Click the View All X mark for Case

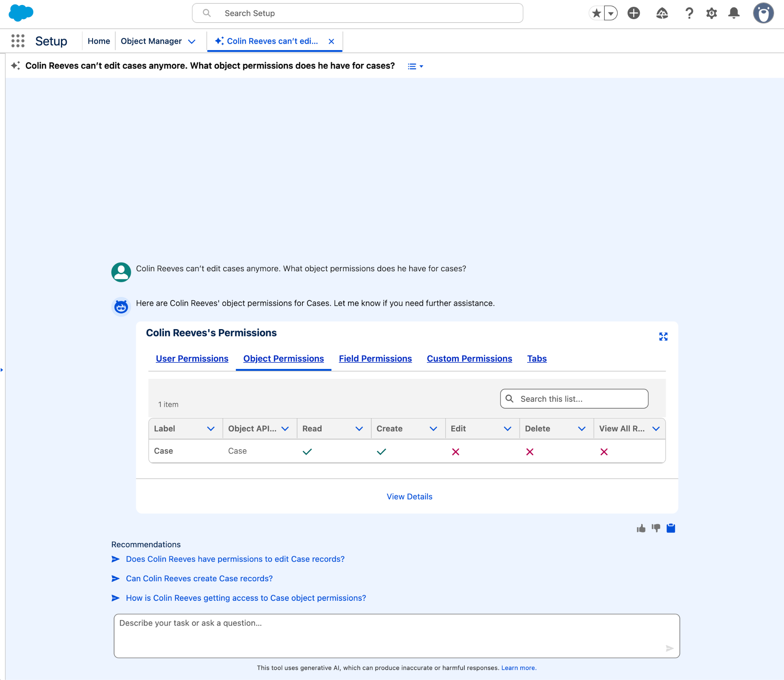(x=604, y=452)
